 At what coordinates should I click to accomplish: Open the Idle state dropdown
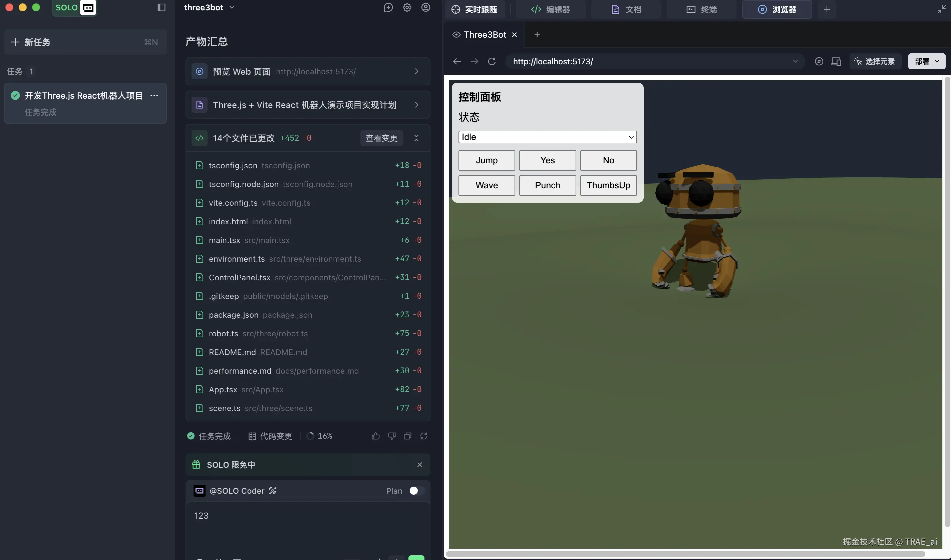pos(547,137)
